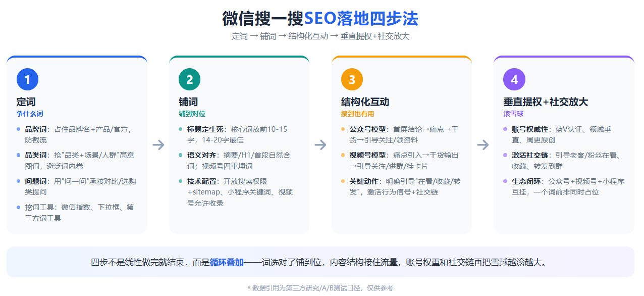Click the blue number 1 circle
Viewport: 644px width, 296px height.
coord(27,79)
